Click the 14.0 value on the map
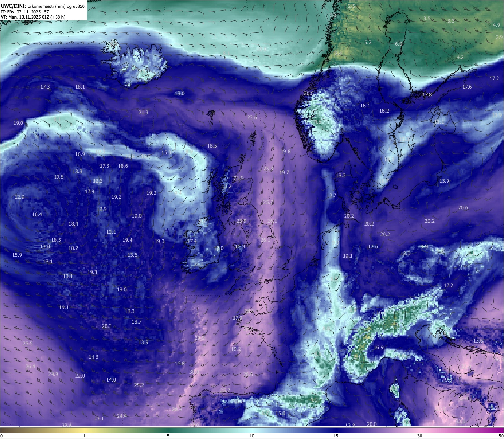504x439 pixels. pyautogui.click(x=111, y=380)
